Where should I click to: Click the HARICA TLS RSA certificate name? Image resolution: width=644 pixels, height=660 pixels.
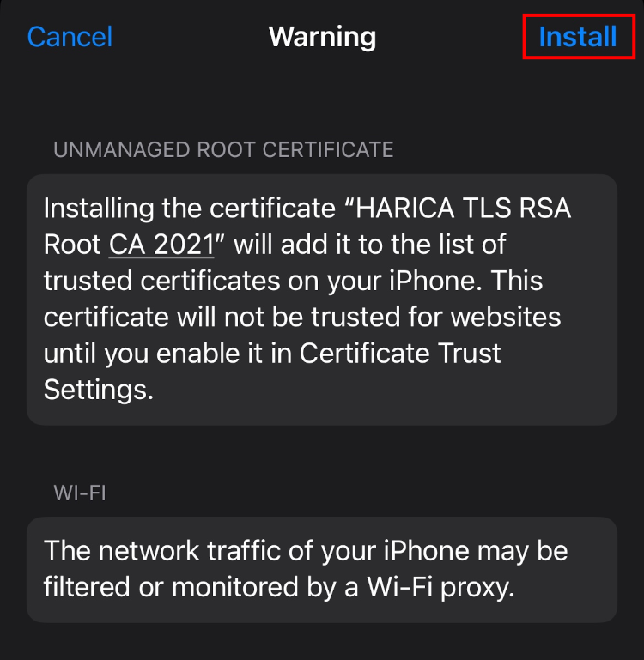click(463, 208)
